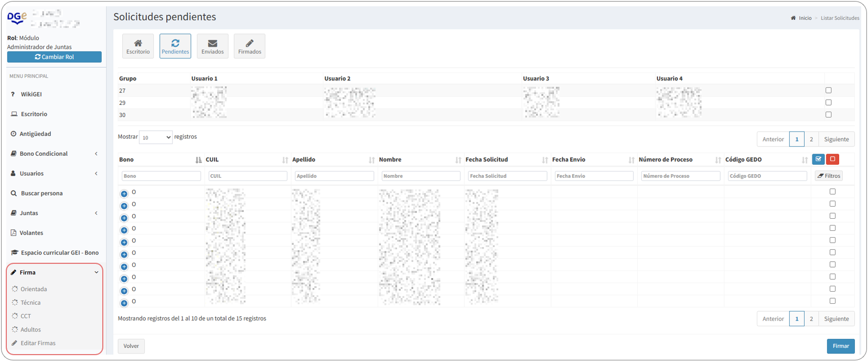Image resolution: width=868 pixels, height=363 pixels.
Task: Go to page 2 in bottom pagination
Action: click(811, 318)
